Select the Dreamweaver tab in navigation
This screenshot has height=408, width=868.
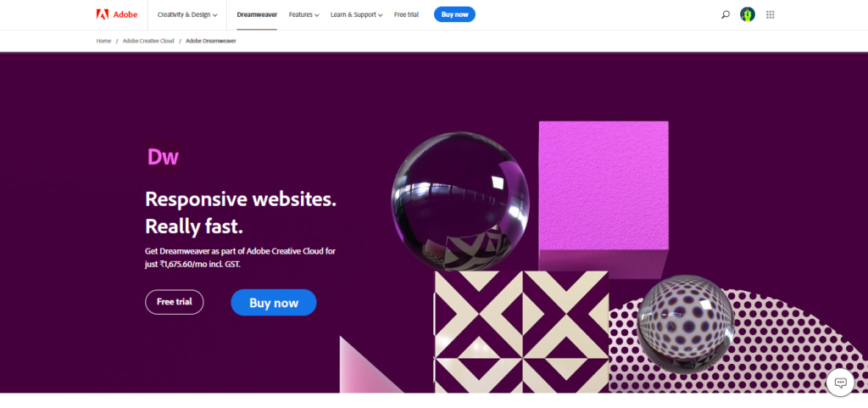pyautogui.click(x=257, y=15)
